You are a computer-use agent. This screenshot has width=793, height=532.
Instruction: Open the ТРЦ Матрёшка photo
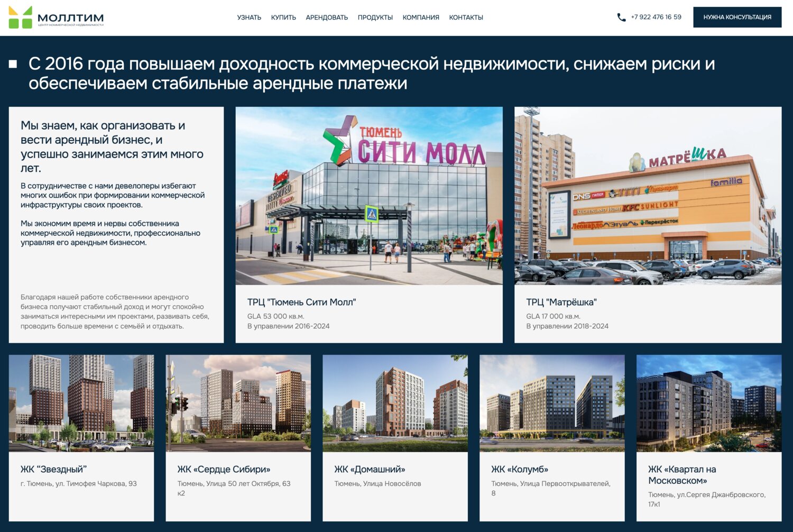tap(648, 196)
